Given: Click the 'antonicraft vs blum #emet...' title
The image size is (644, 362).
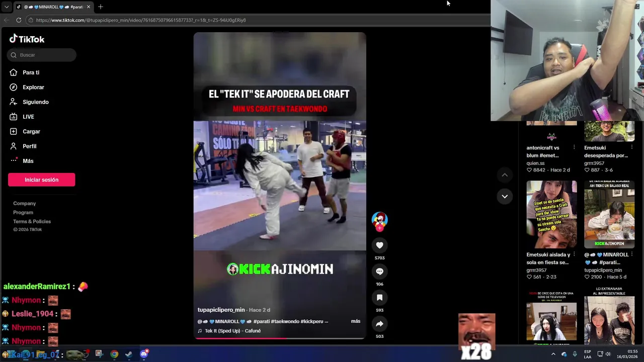Looking at the screenshot, I should click(x=543, y=151).
